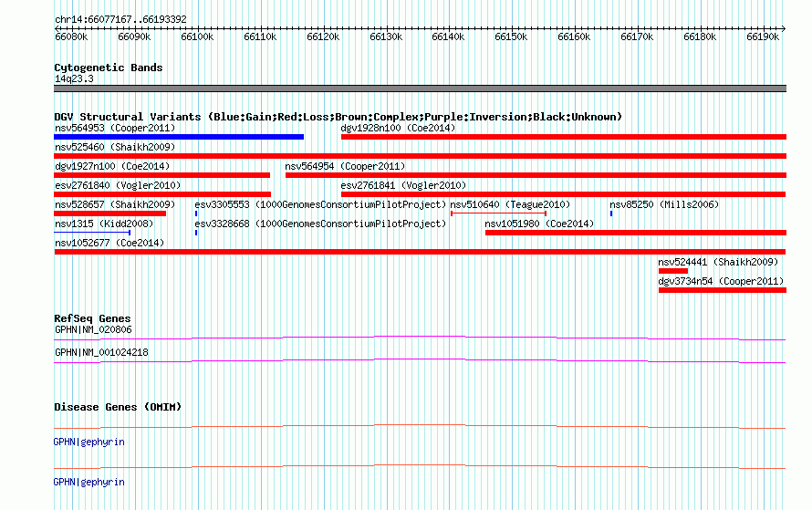Click the thin blue line under nsv1315
Viewport: 812px width, 510px height.
click(x=92, y=233)
